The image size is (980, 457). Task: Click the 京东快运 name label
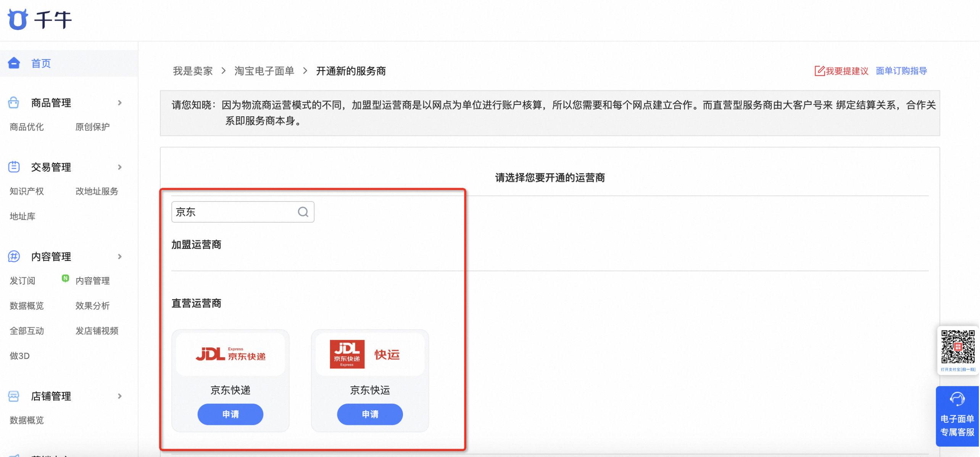coord(371,390)
